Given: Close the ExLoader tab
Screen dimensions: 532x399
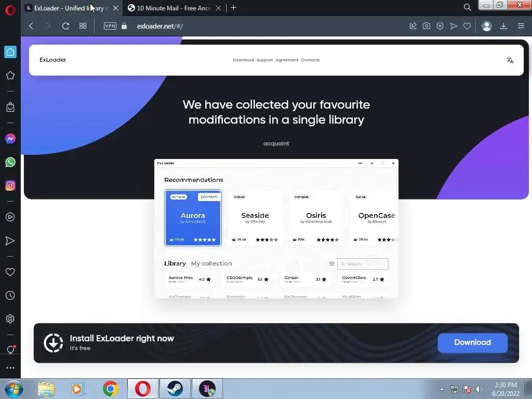Looking at the screenshot, I should click(x=116, y=8).
